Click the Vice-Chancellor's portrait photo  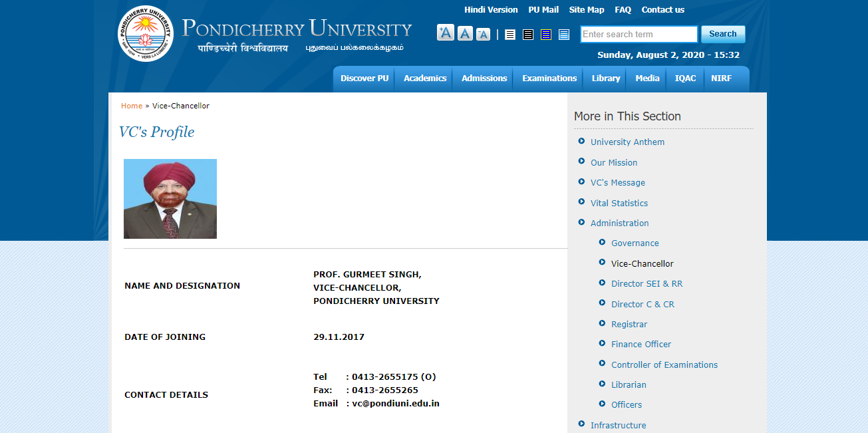[170, 199]
